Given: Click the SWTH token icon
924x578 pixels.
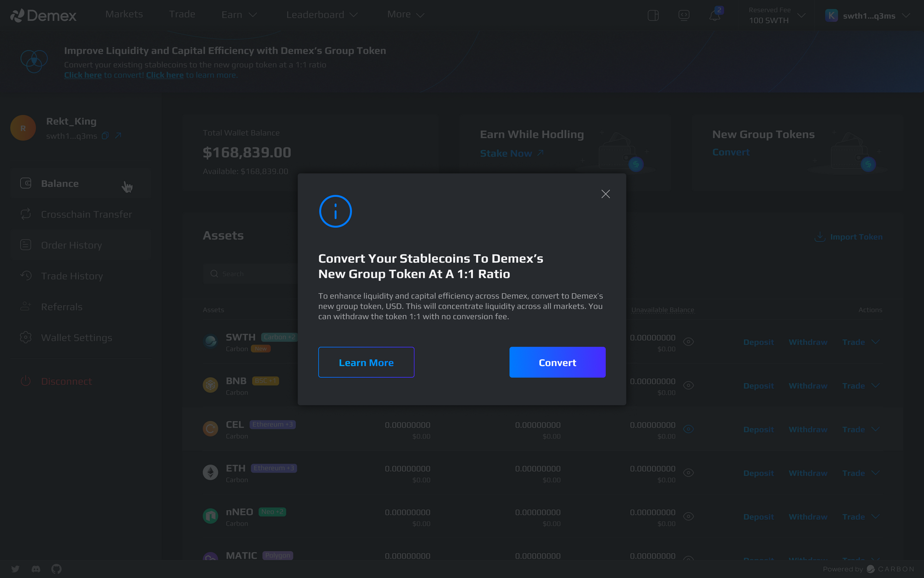Looking at the screenshot, I should (211, 341).
